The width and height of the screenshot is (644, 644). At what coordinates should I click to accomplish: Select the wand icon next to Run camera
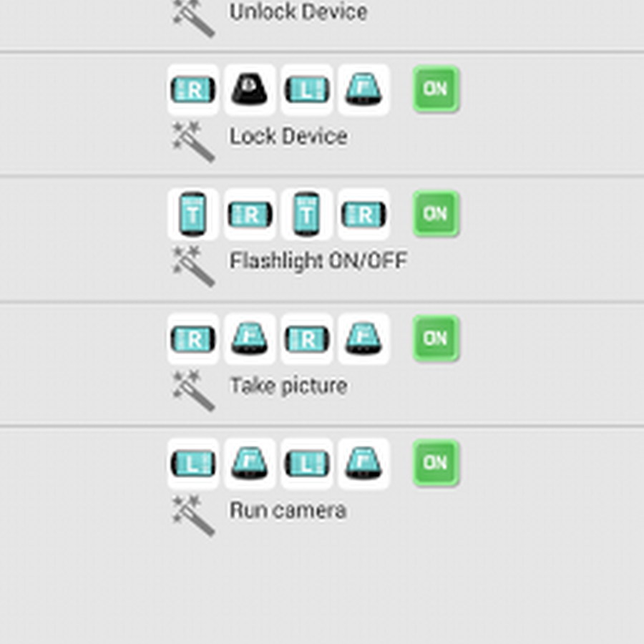194,514
